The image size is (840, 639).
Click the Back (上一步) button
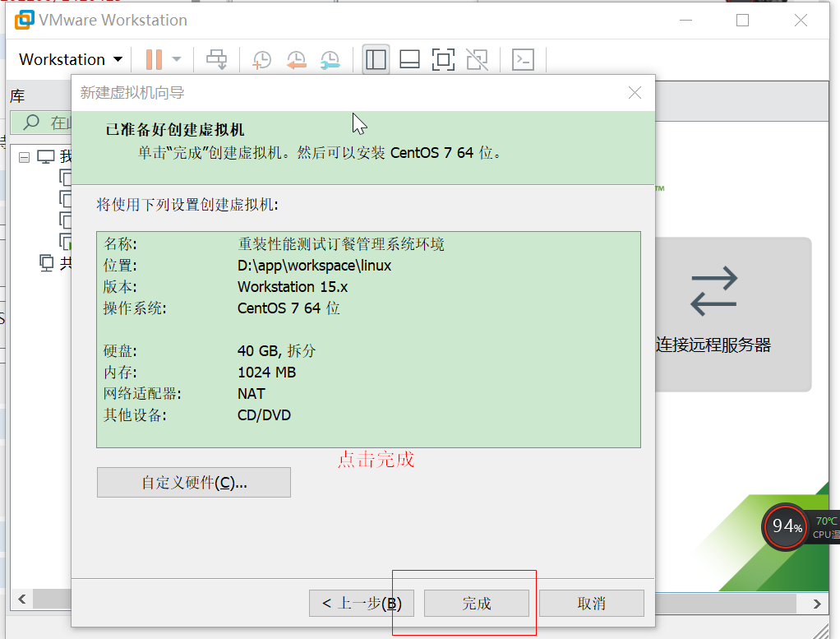click(362, 604)
